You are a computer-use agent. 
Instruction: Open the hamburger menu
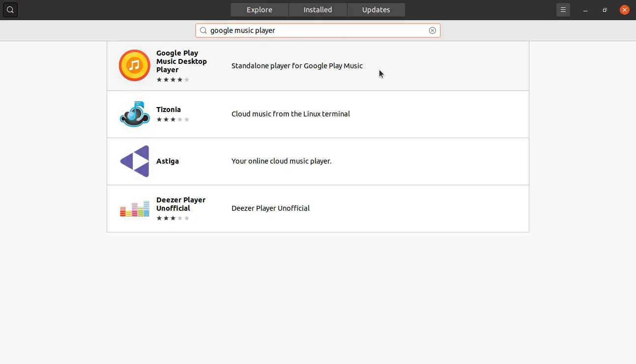(x=563, y=10)
